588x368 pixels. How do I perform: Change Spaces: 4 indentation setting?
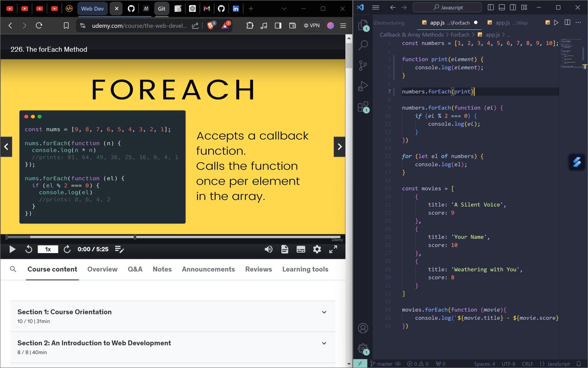[x=485, y=364]
